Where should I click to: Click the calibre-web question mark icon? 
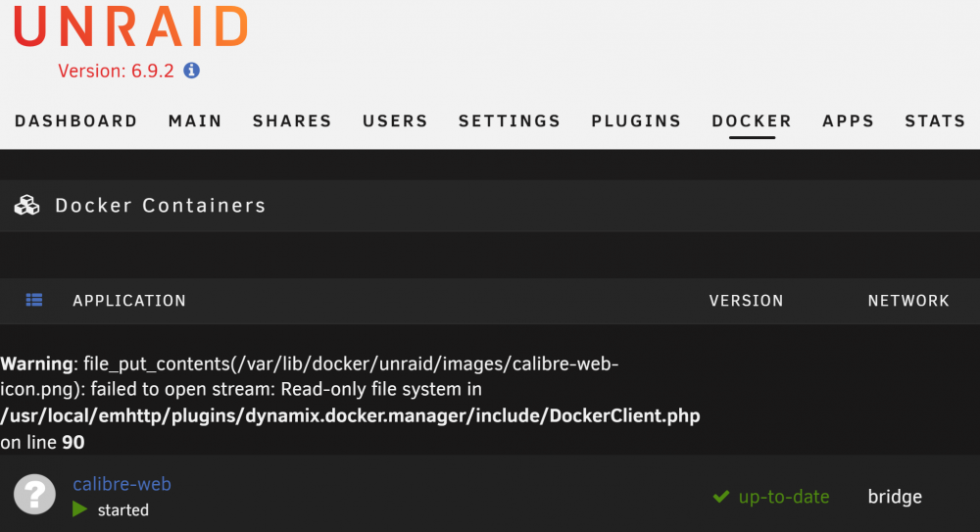point(35,495)
